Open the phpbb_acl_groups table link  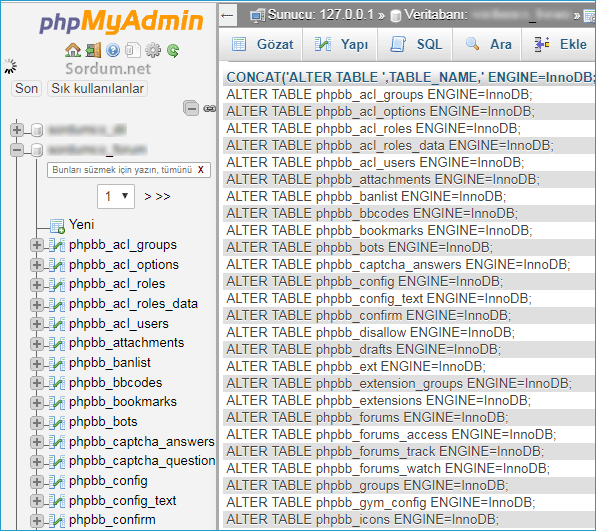[123, 245]
